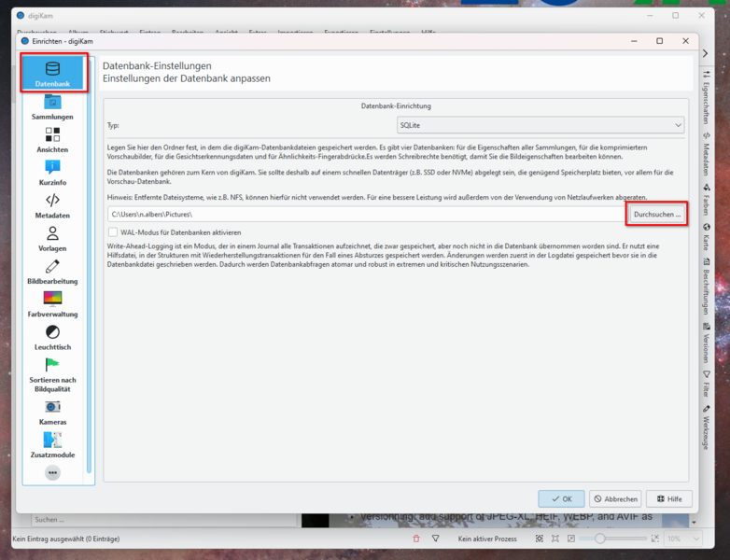The width and height of the screenshot is (730, 560).
Task: Click the settings page list scrollbar
Action: [x=89, y=265]
